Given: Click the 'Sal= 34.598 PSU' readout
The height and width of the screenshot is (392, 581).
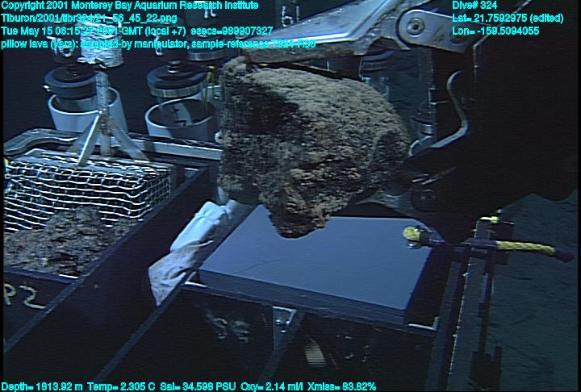Looking at the screenshot, I should point(199,386).
